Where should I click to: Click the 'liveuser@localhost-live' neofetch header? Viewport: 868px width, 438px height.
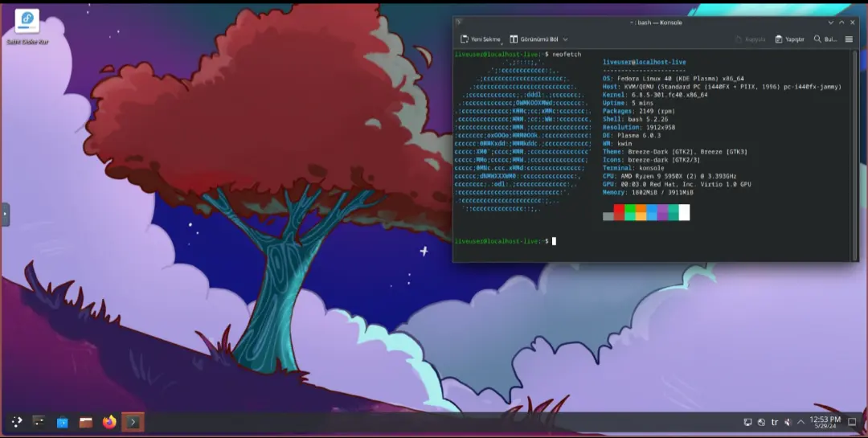pos(645,62)
